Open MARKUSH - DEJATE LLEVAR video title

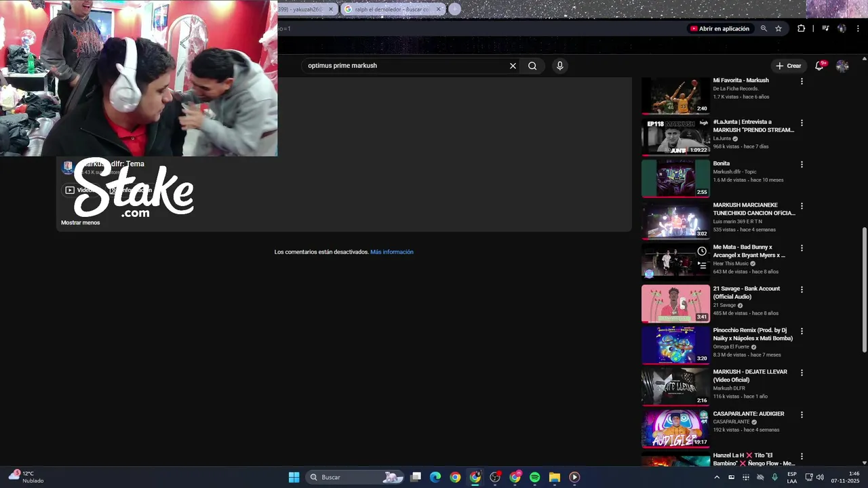[750, 375]
